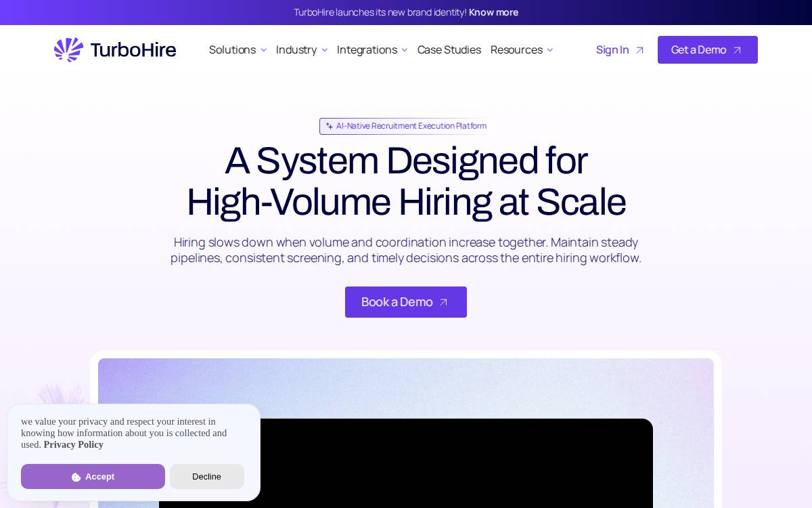This screenshot has width=812, height=508.
Task: Open the Know more announcement link
Action: 493,12
